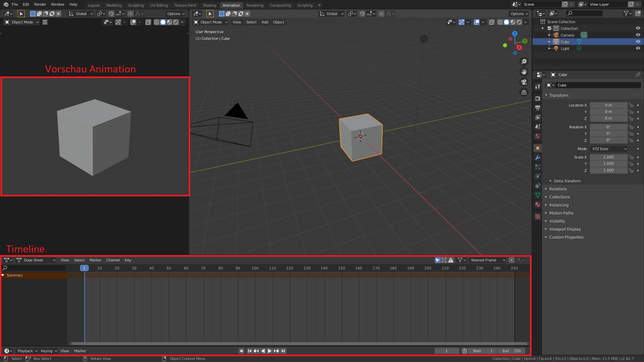Click the zoom magnifier icon in main viewport
Image resolution: width=644 pixels, height=362 pixels.
point(524,62)
